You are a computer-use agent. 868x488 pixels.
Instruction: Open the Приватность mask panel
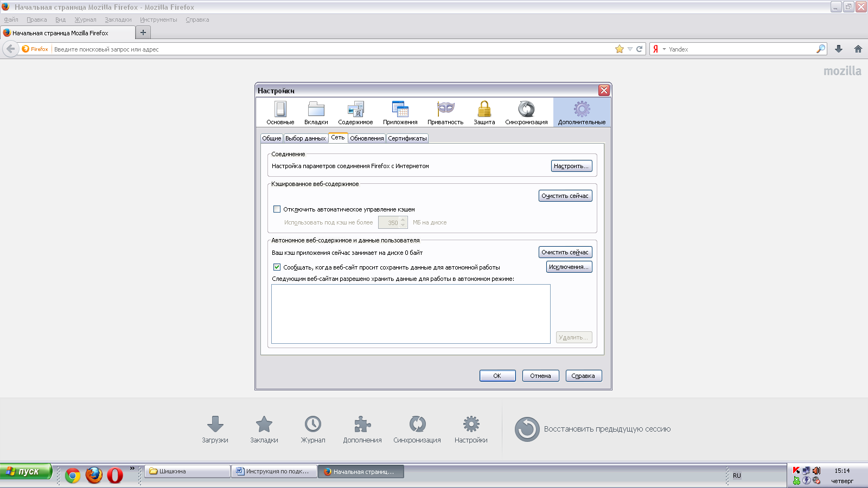445,113
